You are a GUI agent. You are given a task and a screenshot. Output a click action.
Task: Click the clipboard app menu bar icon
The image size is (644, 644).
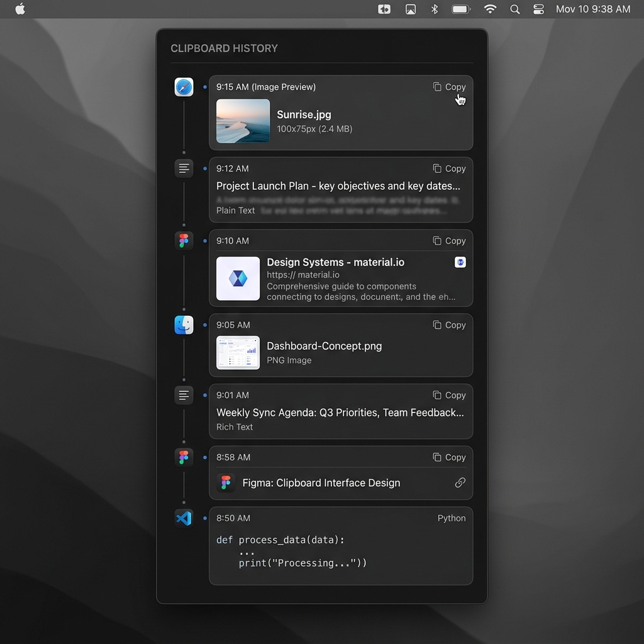coord(384,9)
